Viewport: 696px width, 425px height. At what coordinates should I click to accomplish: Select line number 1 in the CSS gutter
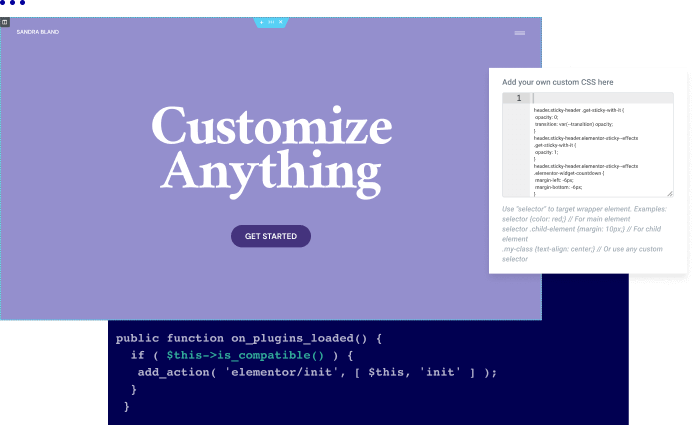pyautogui.click(x=517, y=98)
